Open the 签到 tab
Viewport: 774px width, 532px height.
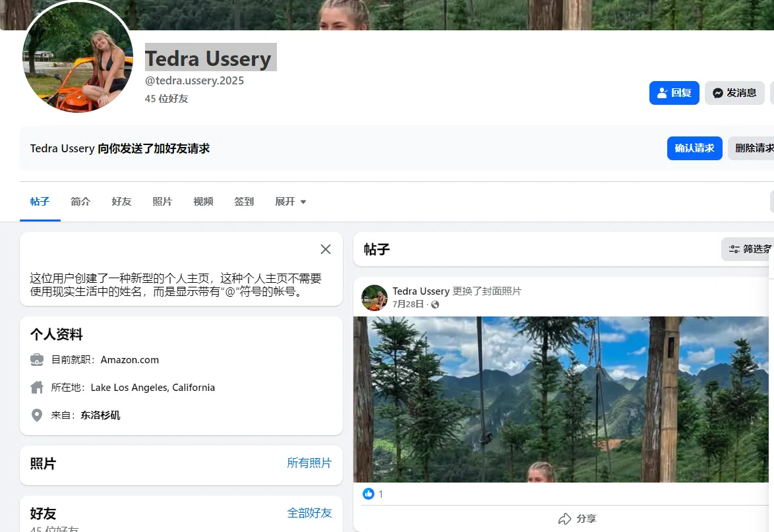(244, 202)
